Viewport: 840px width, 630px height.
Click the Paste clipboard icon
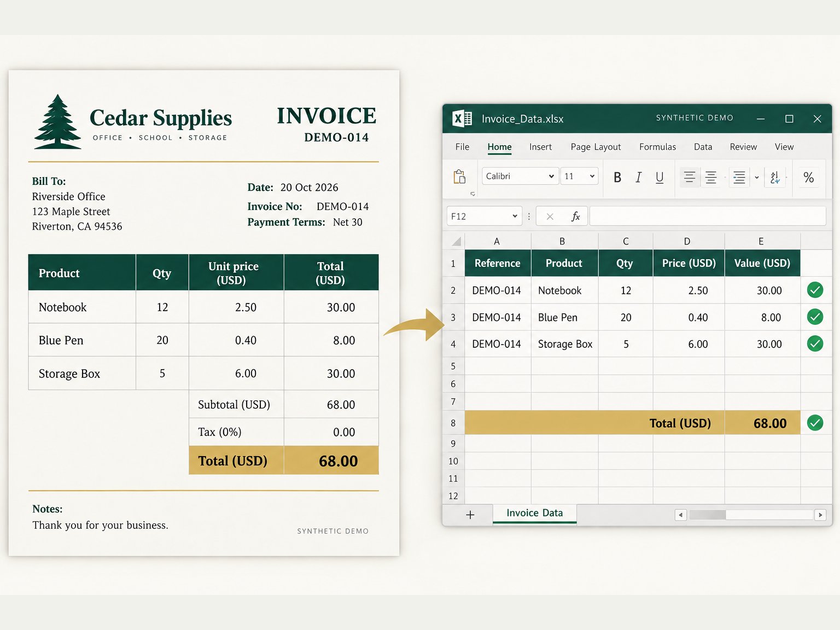point(459,177)
